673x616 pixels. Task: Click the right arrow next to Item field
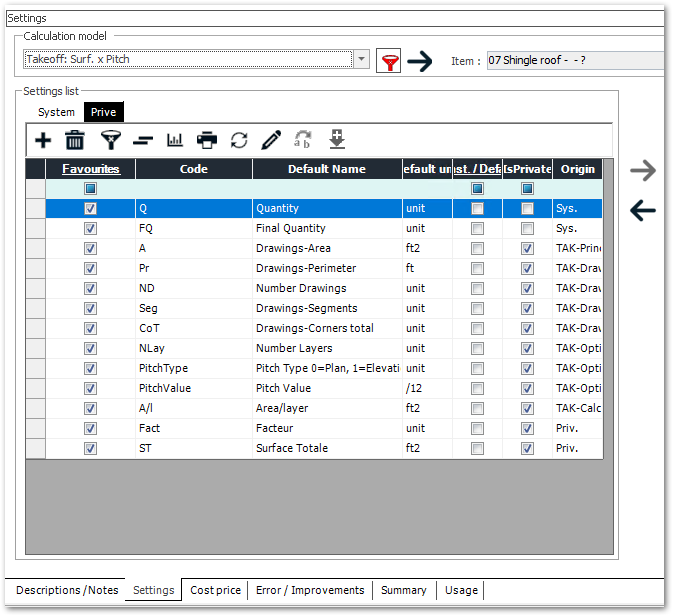click(420, 61)
